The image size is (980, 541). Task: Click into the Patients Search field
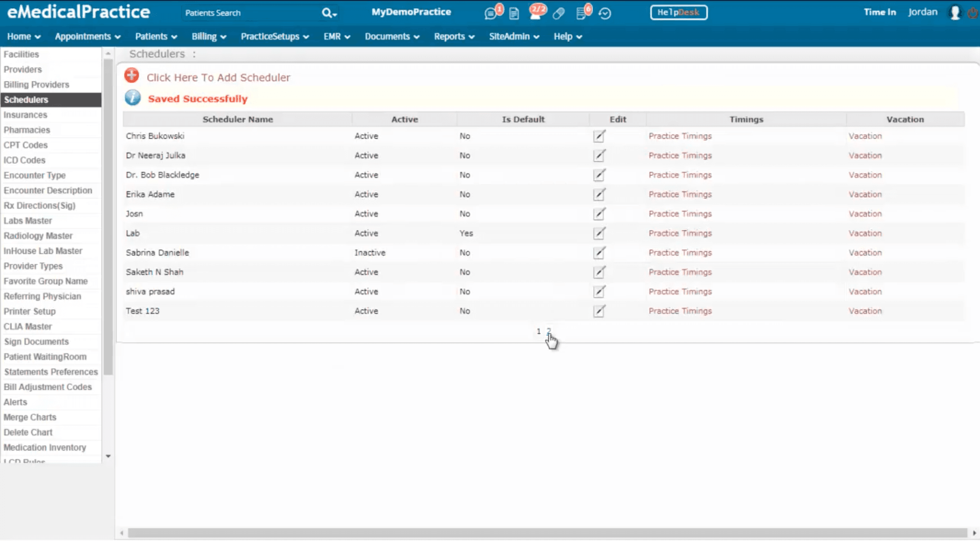(250, 13)
